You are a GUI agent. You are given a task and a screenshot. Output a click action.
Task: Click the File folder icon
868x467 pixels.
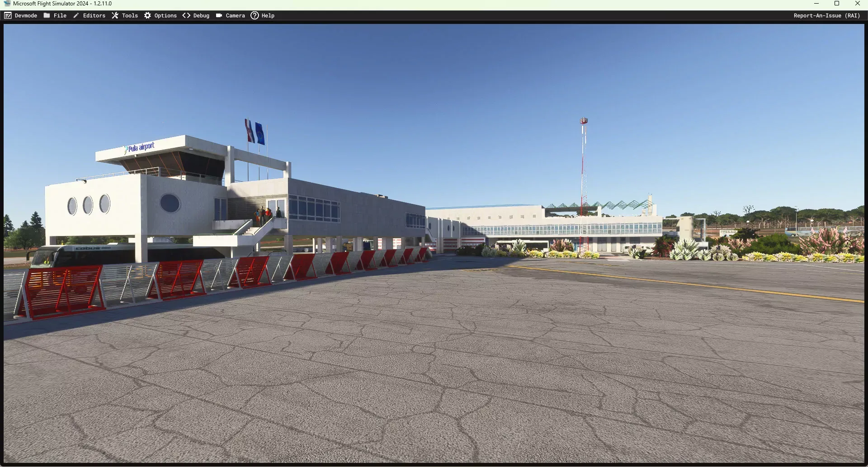point(47,15)
